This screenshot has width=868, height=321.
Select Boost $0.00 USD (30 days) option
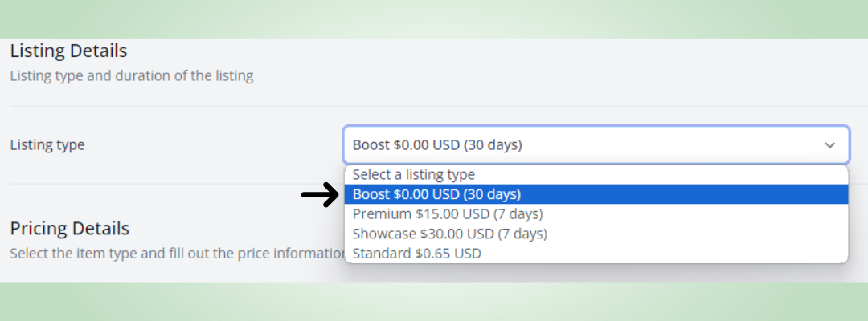pyautogui.click(x=436, y=194)
